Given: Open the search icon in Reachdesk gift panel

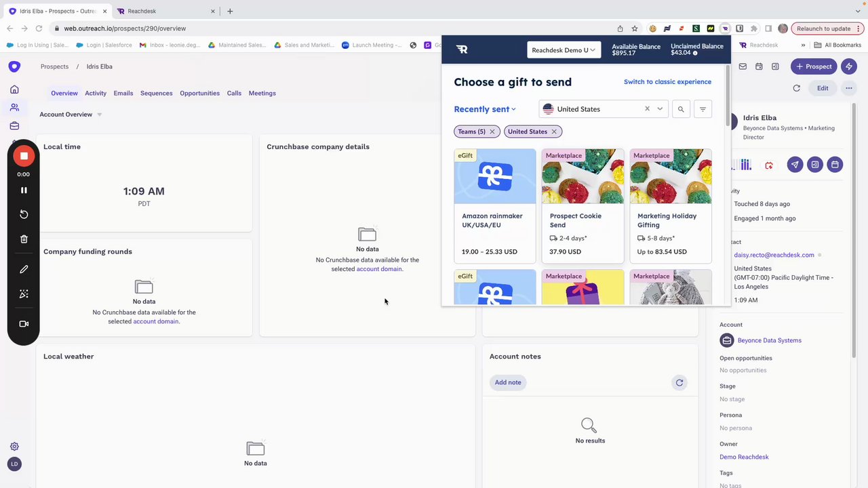Looking at the screenshot, I should [x=681, y=109].
